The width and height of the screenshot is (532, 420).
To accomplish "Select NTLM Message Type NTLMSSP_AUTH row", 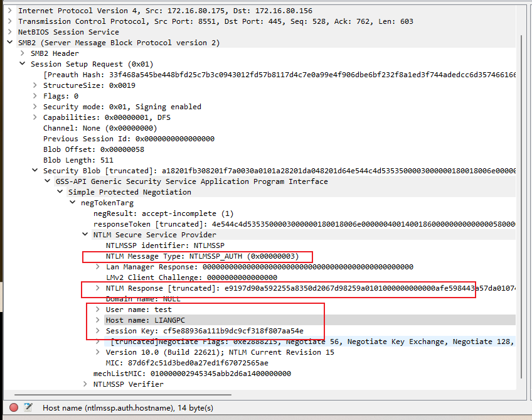I will point(202,256).
